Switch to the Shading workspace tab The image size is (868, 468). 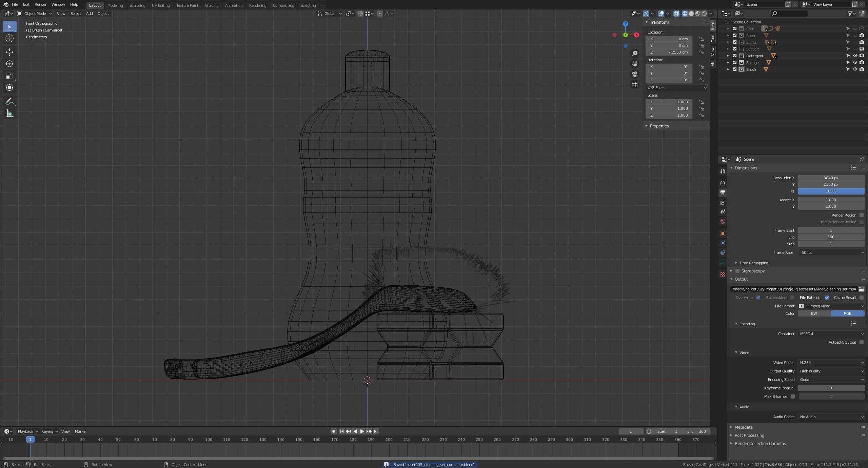212,5
